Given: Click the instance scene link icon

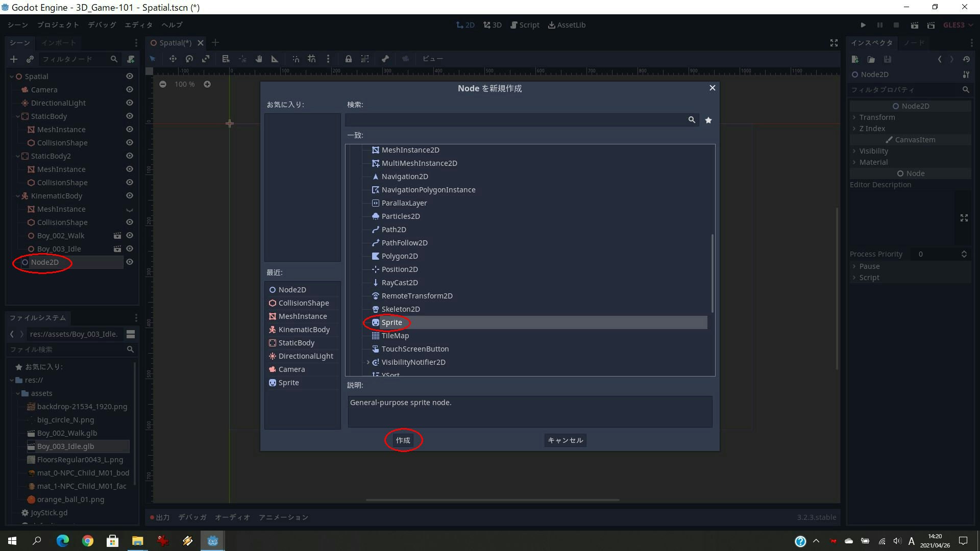Looking at the screenshot, I should click(x=30, y=59).
